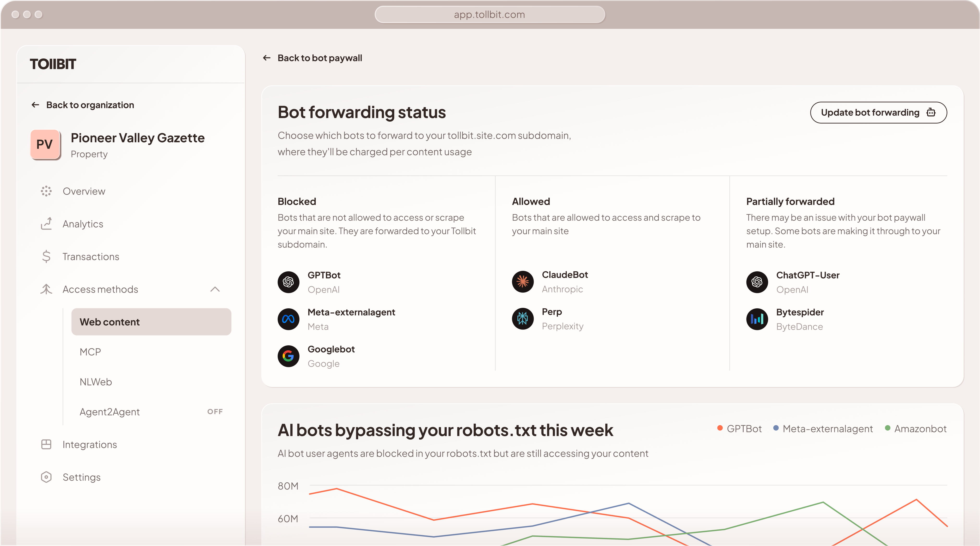Toggle Agent2Agent off switch

pos(215,412)
